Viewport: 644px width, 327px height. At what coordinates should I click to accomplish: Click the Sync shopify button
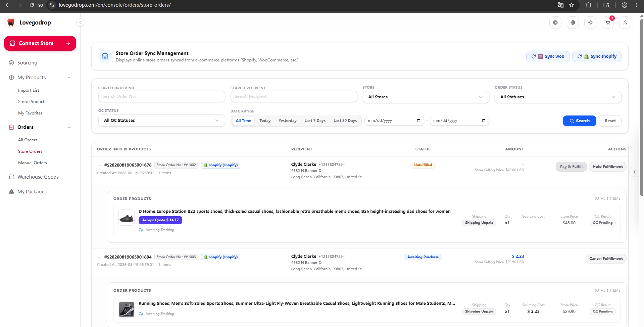coord(597,56)
